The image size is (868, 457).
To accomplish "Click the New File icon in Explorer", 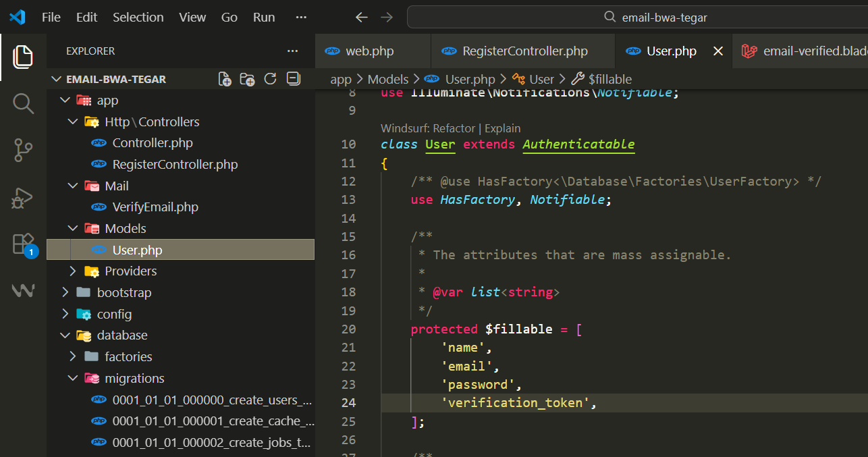I will (225, 79).
